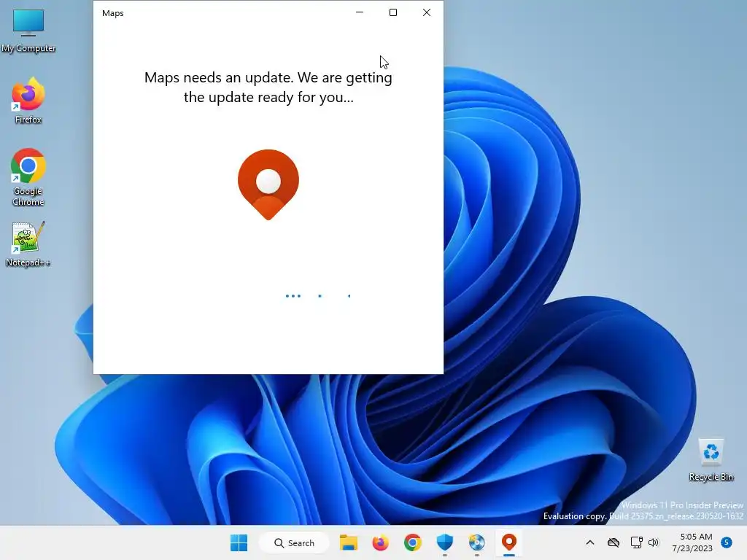Open the My Computer desktop icon

tap(28, 31)
